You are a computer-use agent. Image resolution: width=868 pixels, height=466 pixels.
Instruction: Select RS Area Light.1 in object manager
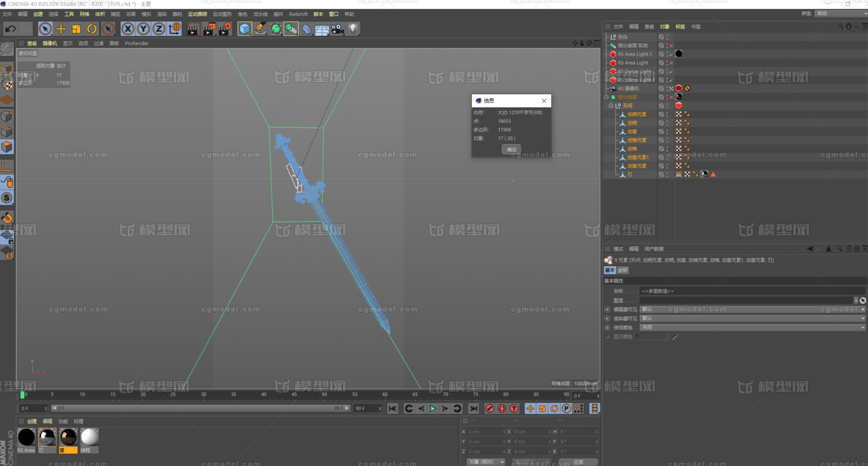(635, 54)
